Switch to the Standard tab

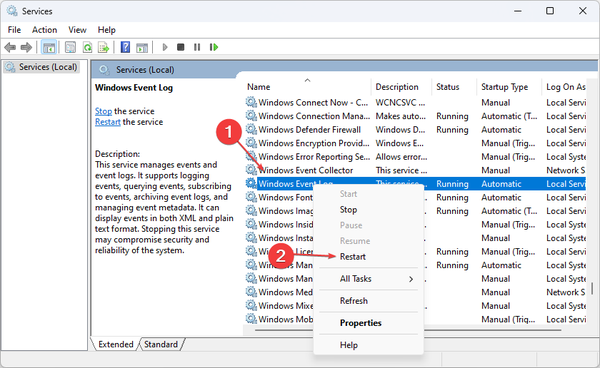click(161, 344)
